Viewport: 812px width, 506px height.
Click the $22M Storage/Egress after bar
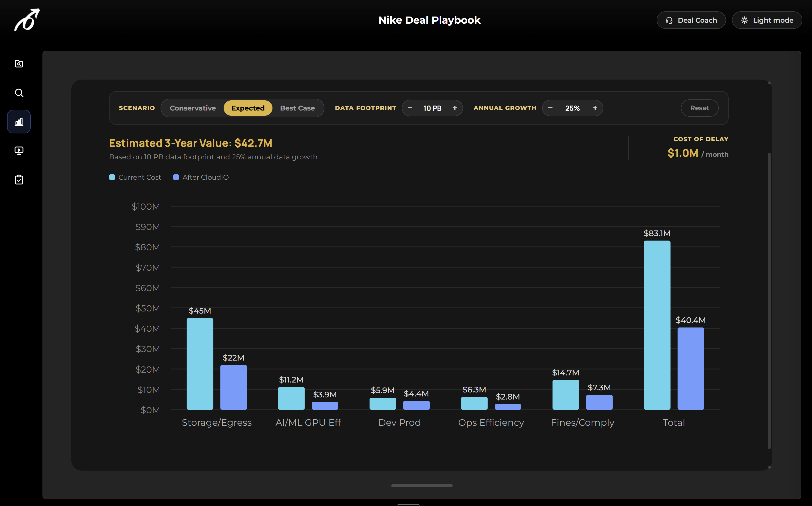[x=234, y=387]
